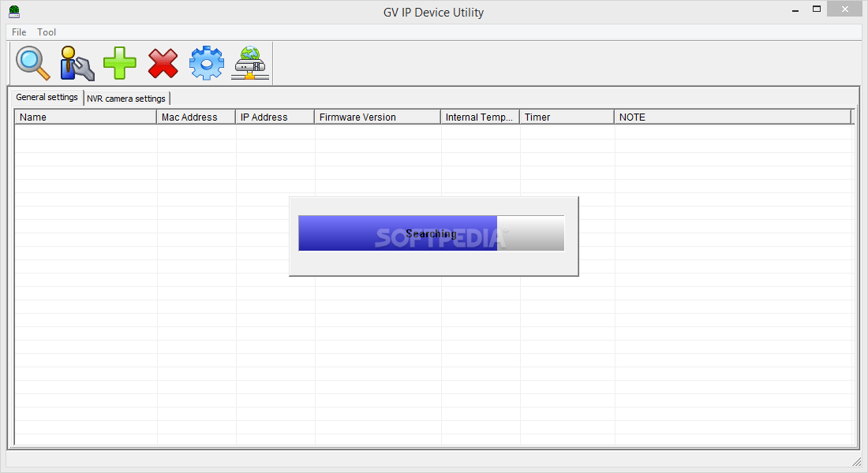The width and height of the screenshot is (868, 473).
Task: Click the red X delete device icon
Action: pyautogui.click(x=163, y=63)
